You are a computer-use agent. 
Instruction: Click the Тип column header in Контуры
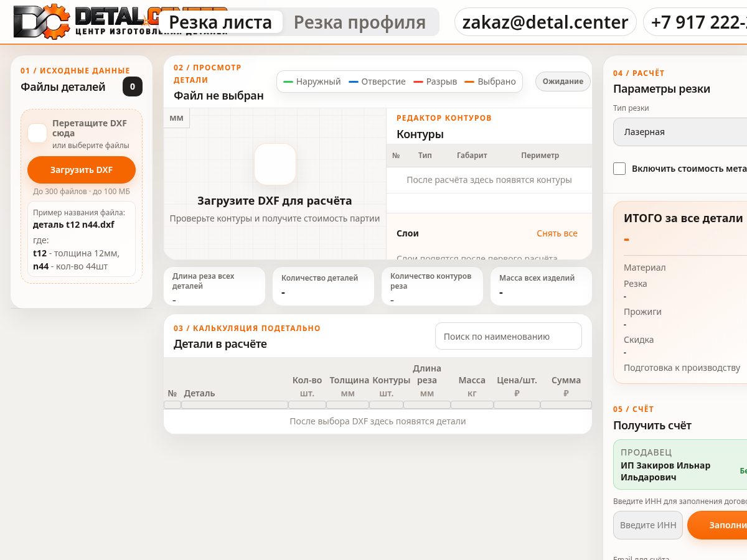(x=425, y=156)
